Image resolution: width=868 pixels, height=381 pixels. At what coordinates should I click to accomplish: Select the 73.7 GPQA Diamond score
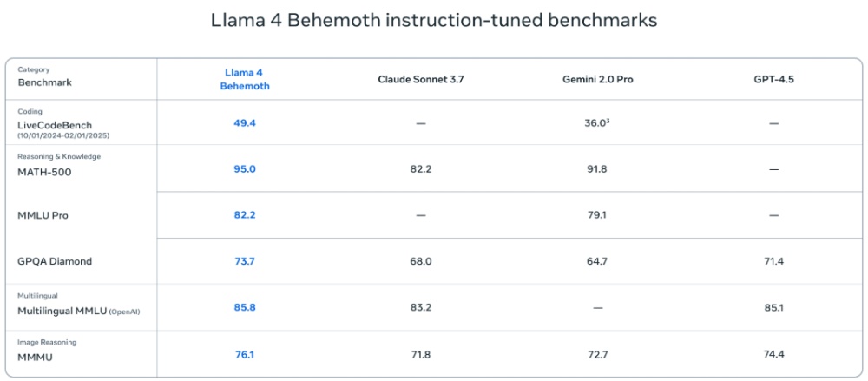click(245, 261)
